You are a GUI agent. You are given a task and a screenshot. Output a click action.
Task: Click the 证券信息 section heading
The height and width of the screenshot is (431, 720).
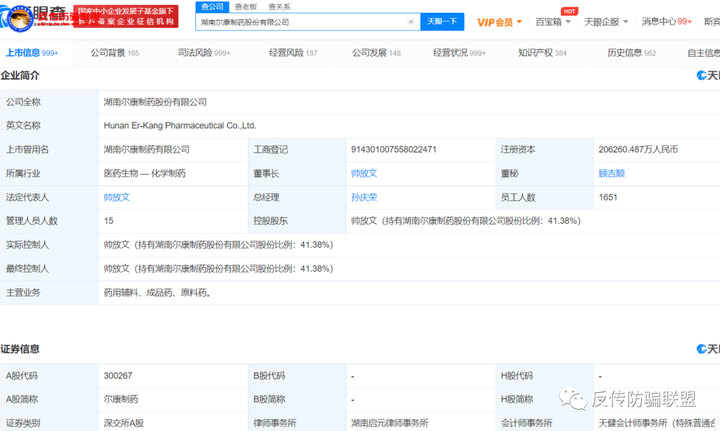tap(20, 349)
